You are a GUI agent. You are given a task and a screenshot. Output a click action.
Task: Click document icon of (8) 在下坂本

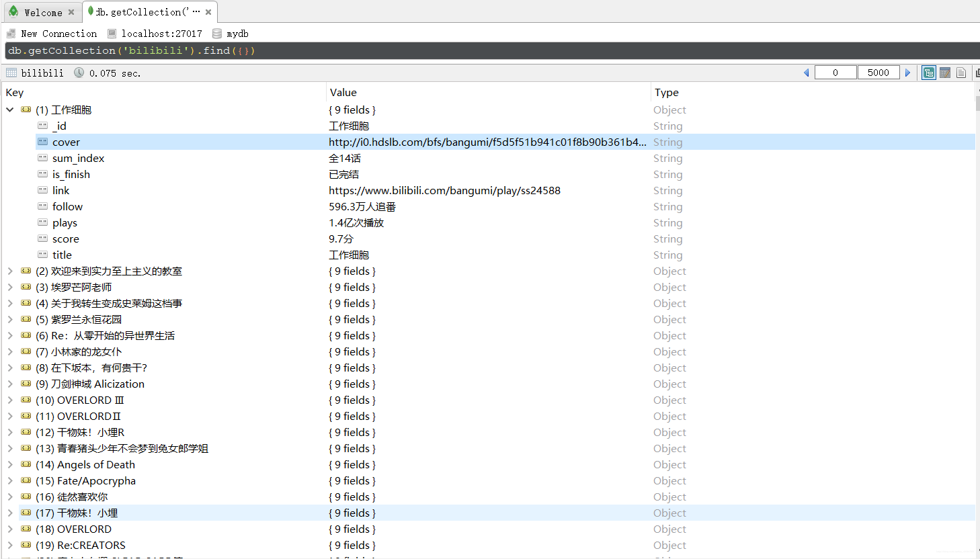[26, 368]
